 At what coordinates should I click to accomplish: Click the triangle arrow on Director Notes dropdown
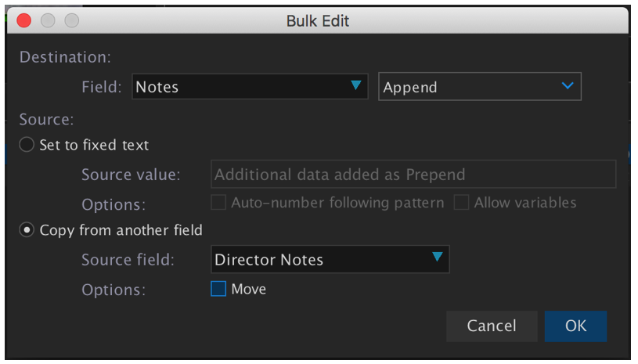pos(438,258)
